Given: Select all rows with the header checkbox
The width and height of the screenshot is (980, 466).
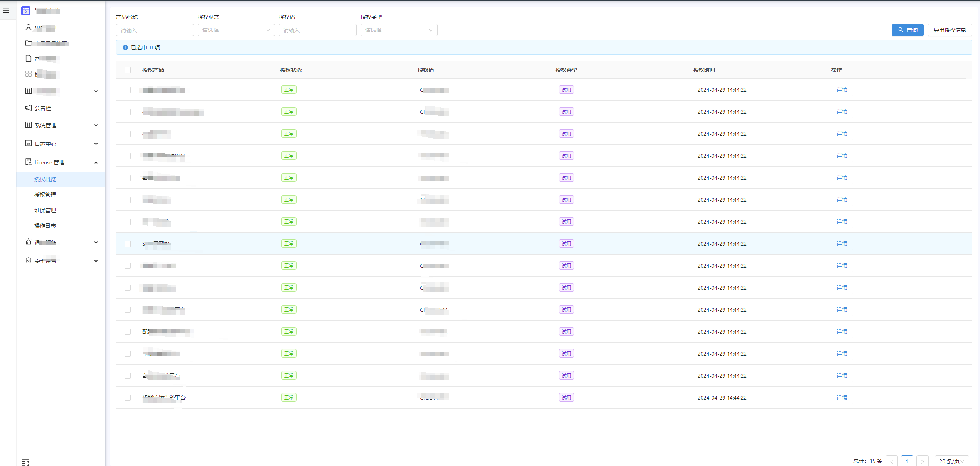Looking at the screenshot, I should (x=128, y=70).
